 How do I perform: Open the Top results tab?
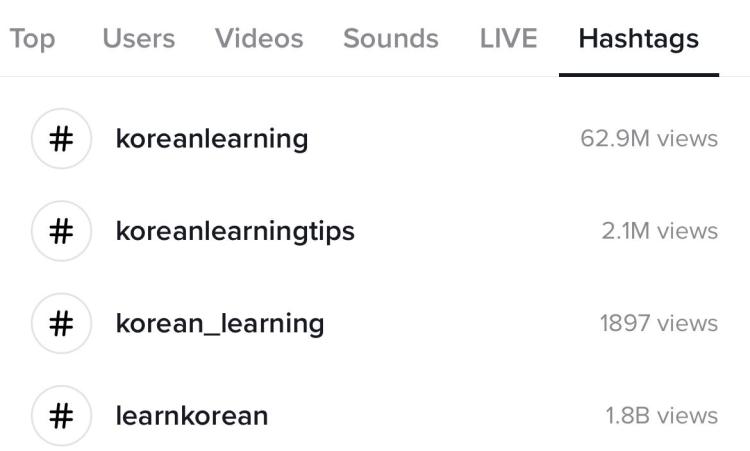(32, 38)
